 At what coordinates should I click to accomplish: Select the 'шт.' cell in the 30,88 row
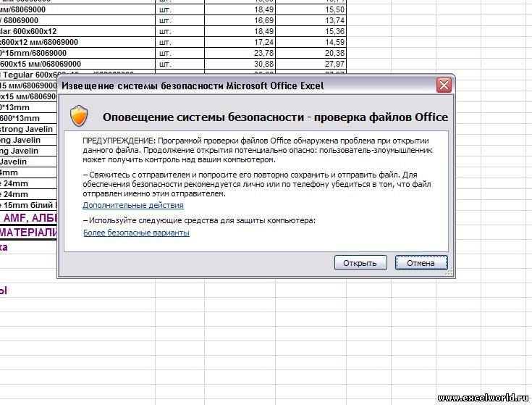click(180, 64)
